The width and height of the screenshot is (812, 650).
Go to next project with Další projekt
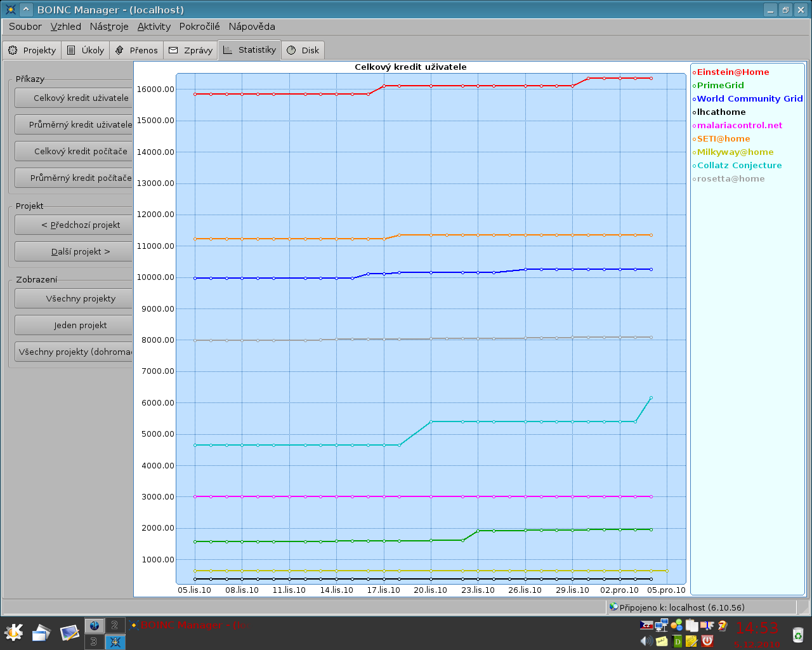(x=74, y=251)
